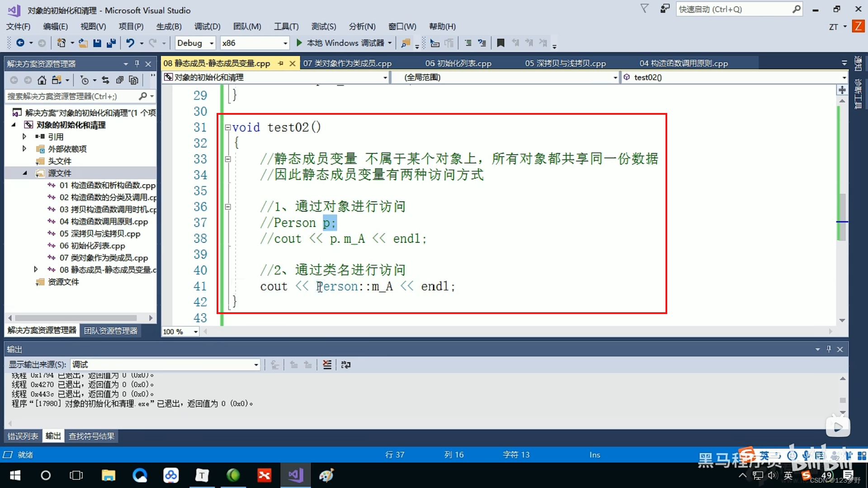Click the Home icon in Solution Explorer

42,80
